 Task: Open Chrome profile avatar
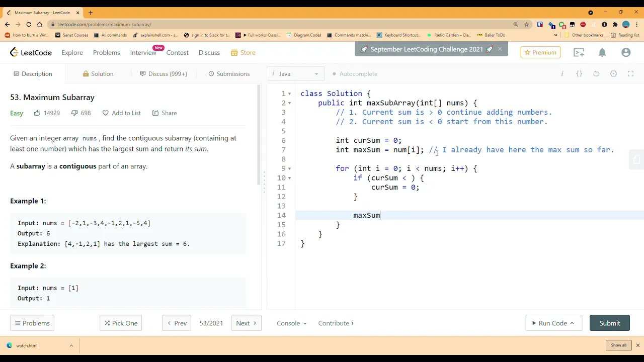click(626, 24)
